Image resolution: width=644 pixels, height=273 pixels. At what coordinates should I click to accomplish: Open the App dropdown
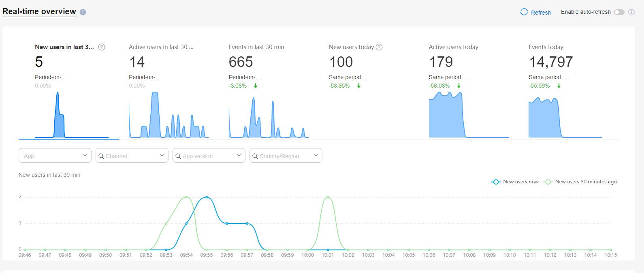pos(55,156)
